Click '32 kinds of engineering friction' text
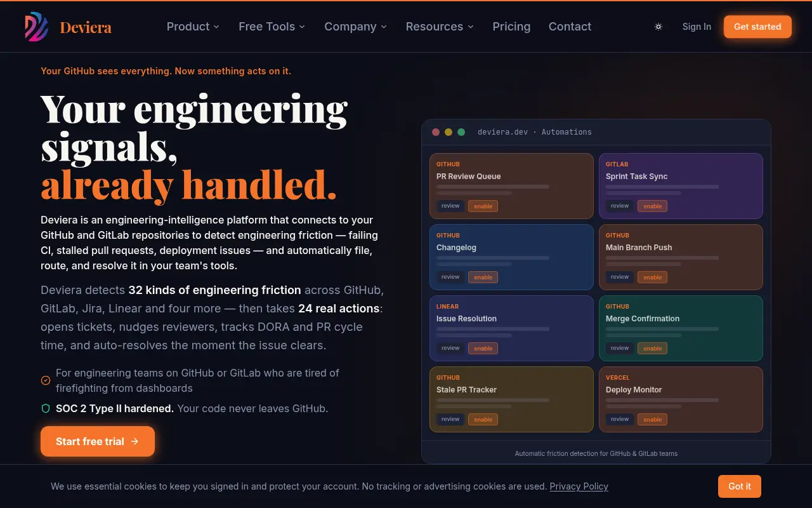The height and width of the screenshot is (508, 812). click(x=214, y=290)
